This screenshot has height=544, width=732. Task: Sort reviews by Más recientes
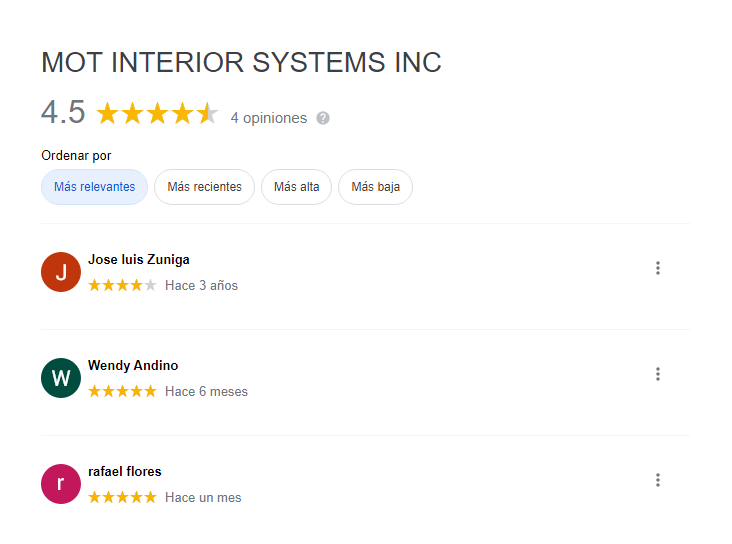(x=204, y=187)
